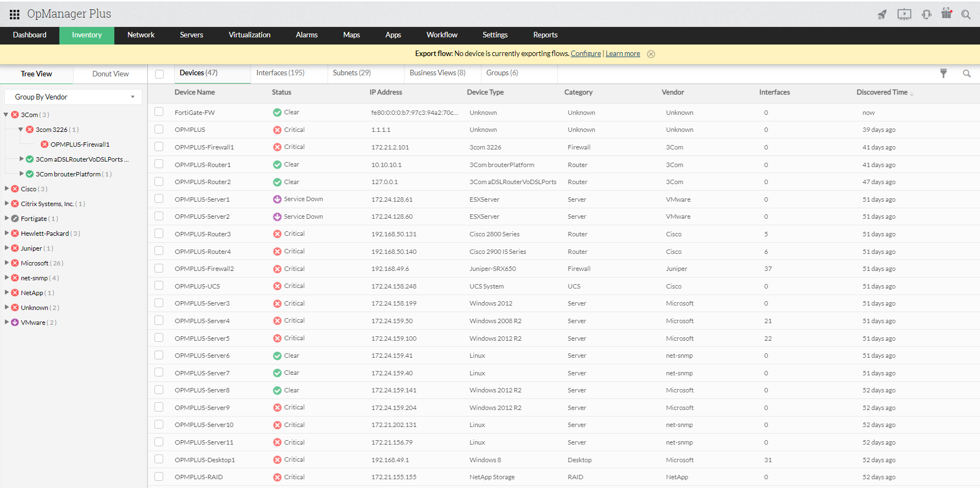Screen dimensions: 980x488
Task: Switch to the Subnets (29) tab
Action: pos(352,73)
